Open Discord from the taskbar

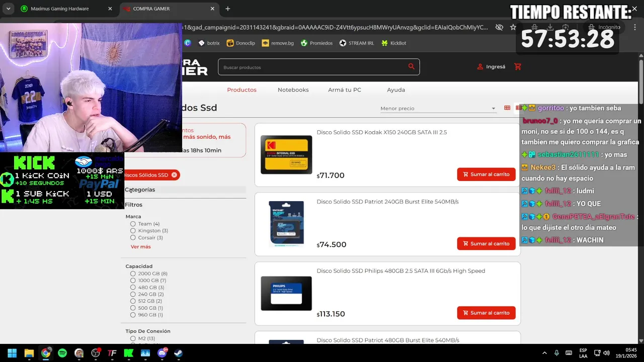(x=162, y=353)
